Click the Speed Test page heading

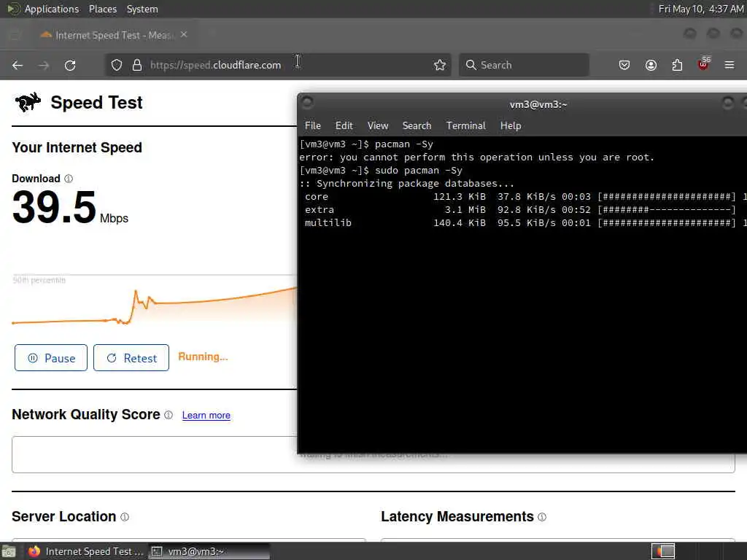tap(96, 102)
